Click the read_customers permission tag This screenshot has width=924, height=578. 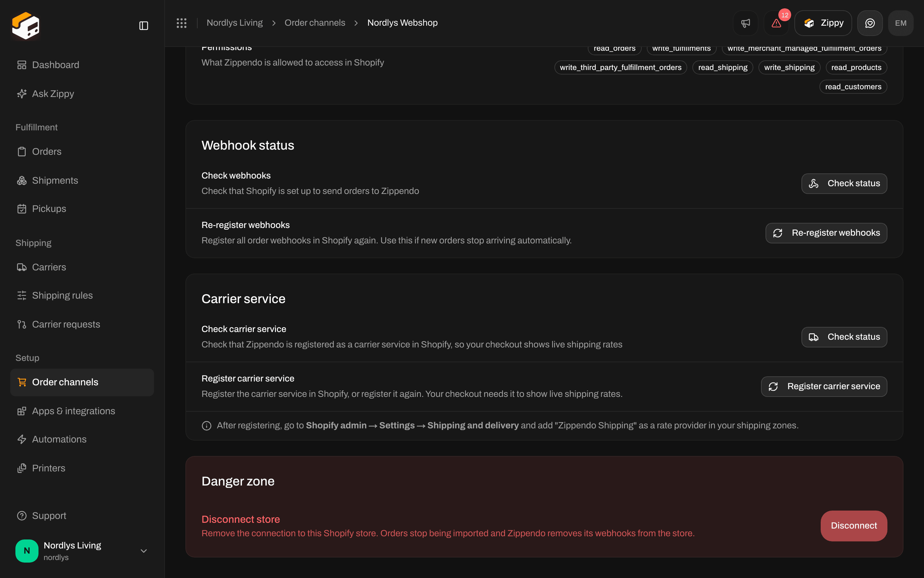(x=853, y=87)
